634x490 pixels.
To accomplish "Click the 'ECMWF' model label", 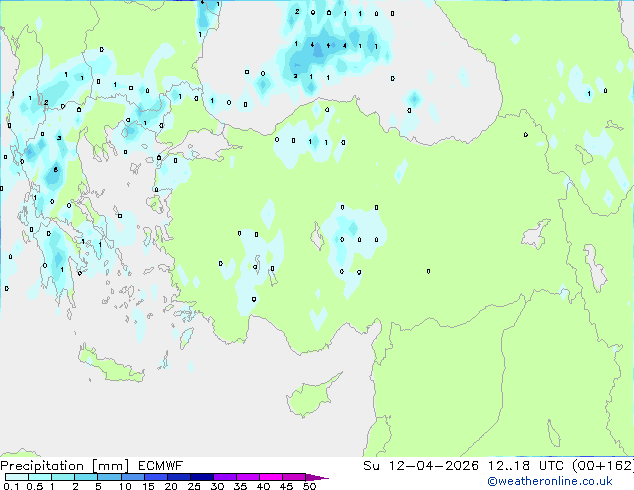I will point(161,466).
